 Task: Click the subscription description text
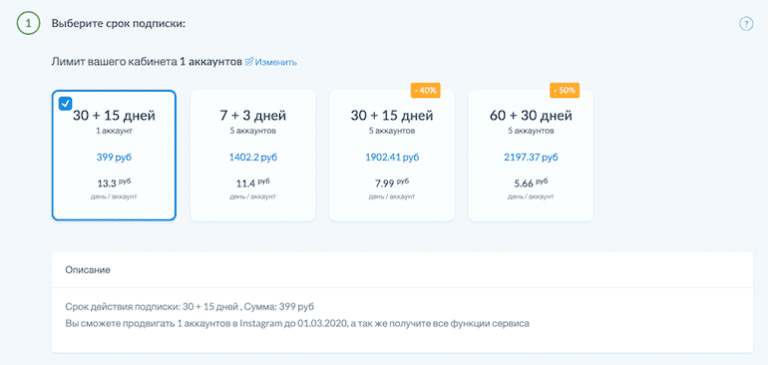pos(297,316)
